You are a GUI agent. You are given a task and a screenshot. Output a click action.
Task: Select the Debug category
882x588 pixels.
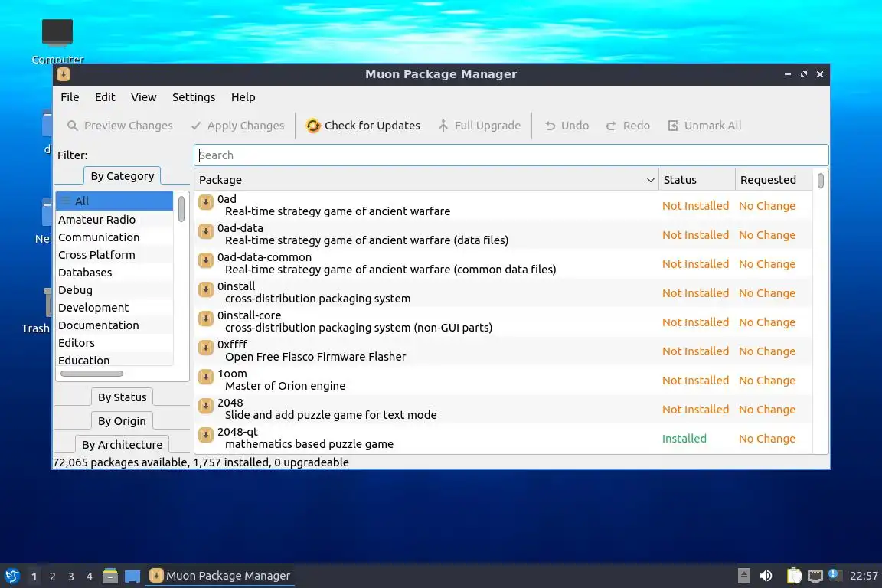115,289
